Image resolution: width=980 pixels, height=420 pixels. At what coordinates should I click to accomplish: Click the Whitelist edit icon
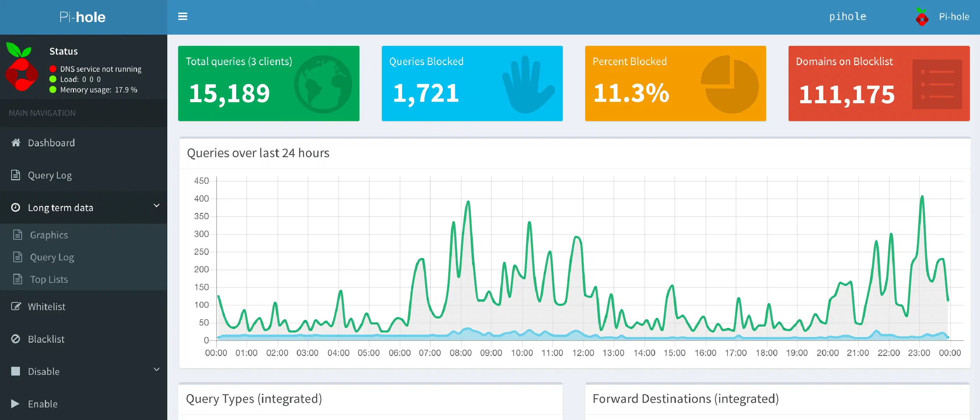click(x=16, y=306)
